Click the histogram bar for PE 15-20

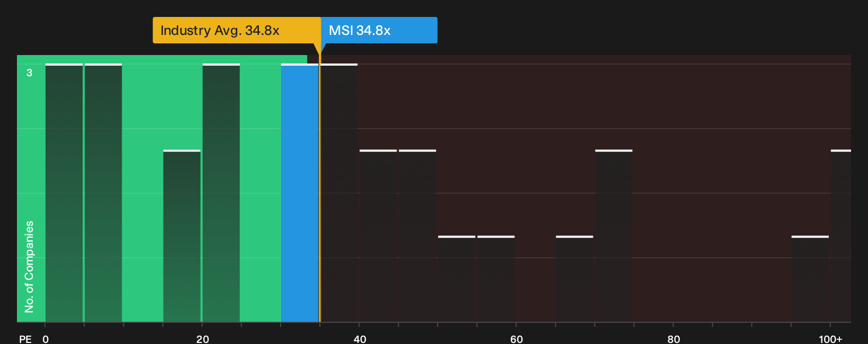[182, 236]
